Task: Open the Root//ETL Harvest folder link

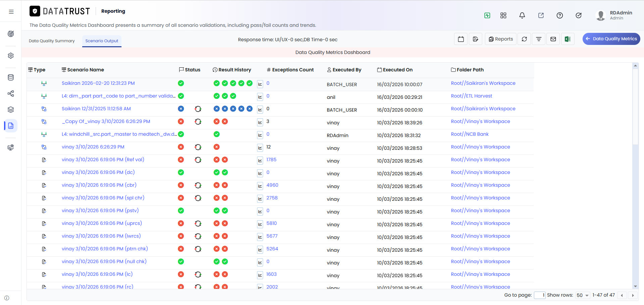Action: pos(471,96)
